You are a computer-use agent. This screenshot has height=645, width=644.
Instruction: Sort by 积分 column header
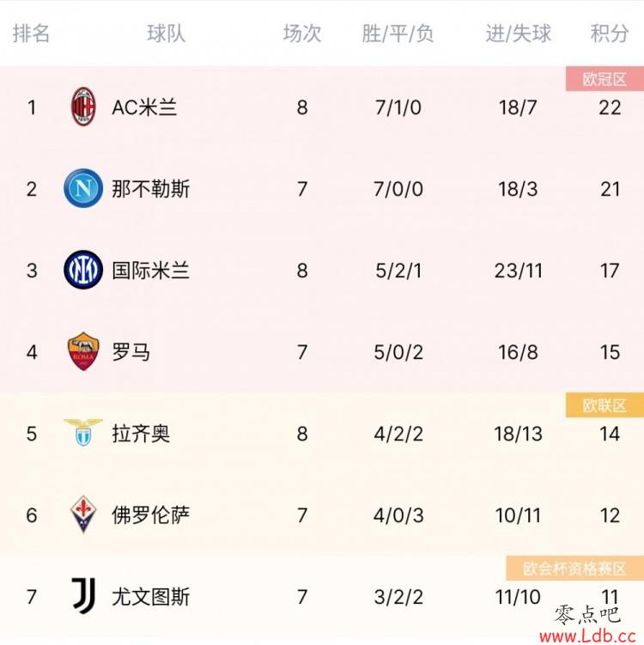[x=610, y=33]
